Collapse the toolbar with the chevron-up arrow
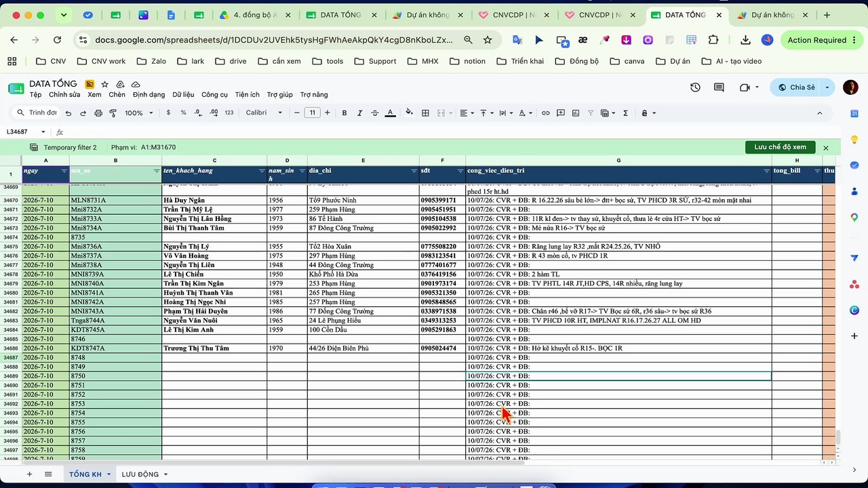868x488 pixels. tap(819, 113)
